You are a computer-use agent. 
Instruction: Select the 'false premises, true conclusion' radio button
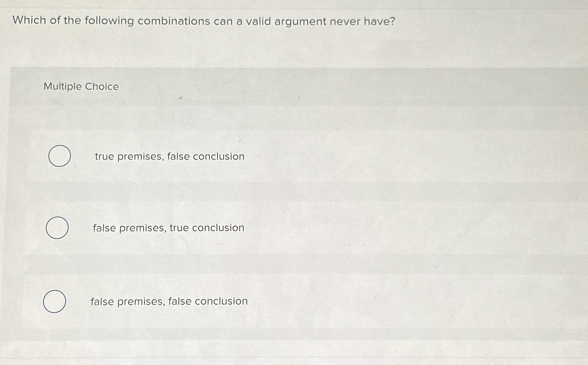(x=57, y=228)
